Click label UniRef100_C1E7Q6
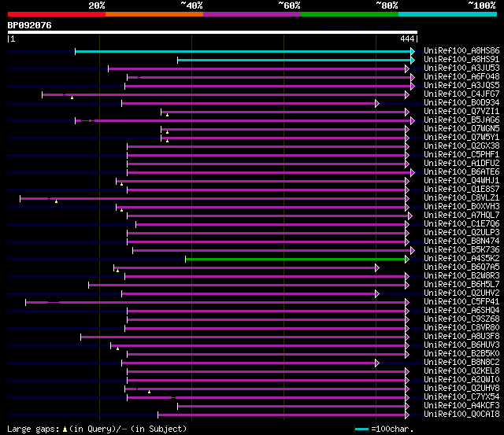 [461, 224]
